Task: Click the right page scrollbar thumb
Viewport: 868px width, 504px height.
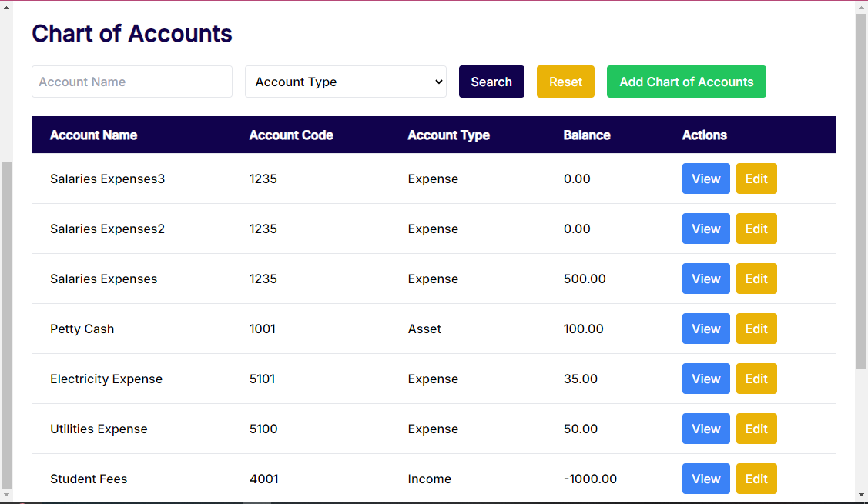Action: (x=861, y=191)
